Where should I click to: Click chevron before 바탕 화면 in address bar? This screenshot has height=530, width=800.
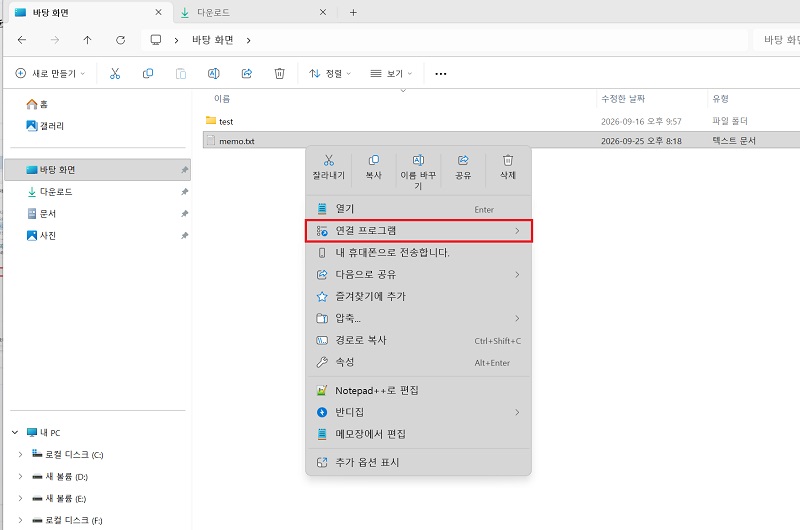176,40
